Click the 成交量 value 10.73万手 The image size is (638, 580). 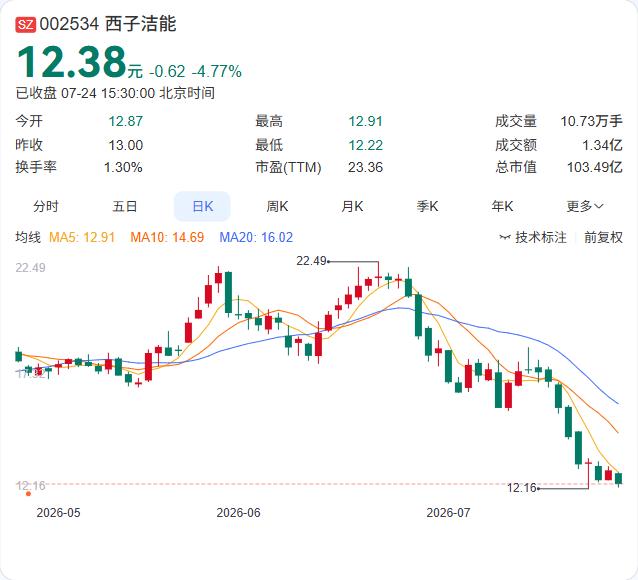[592, 121]
